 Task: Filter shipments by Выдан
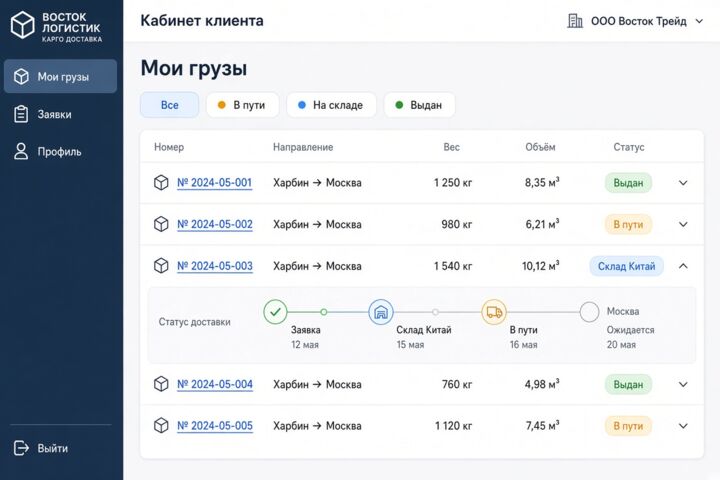tap(419, 105)
